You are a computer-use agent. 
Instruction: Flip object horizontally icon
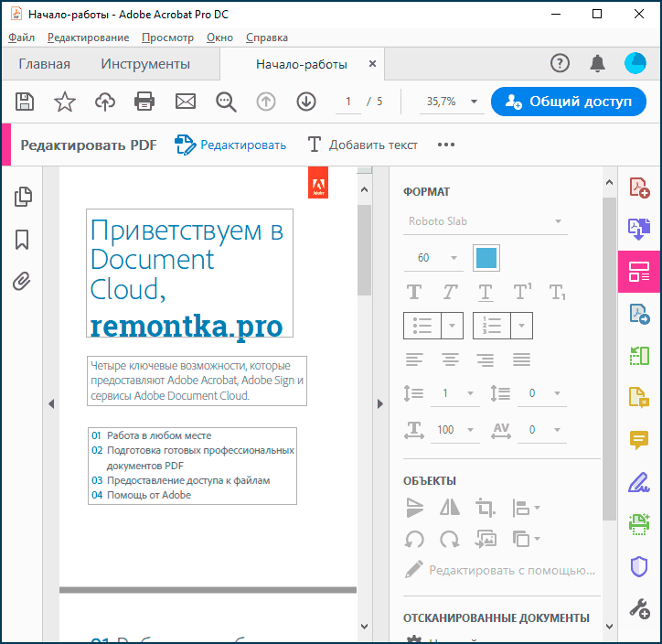[450, 507]
